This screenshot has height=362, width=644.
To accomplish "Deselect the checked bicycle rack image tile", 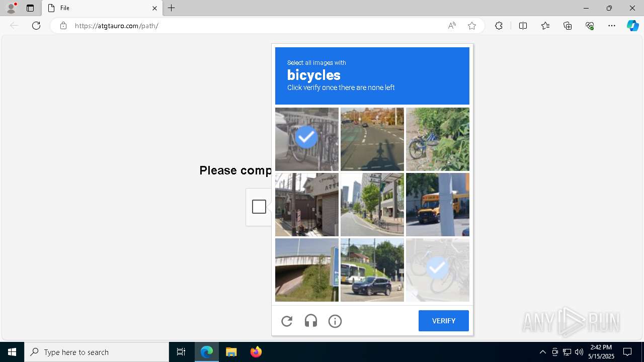I will (x=307, y=139).
